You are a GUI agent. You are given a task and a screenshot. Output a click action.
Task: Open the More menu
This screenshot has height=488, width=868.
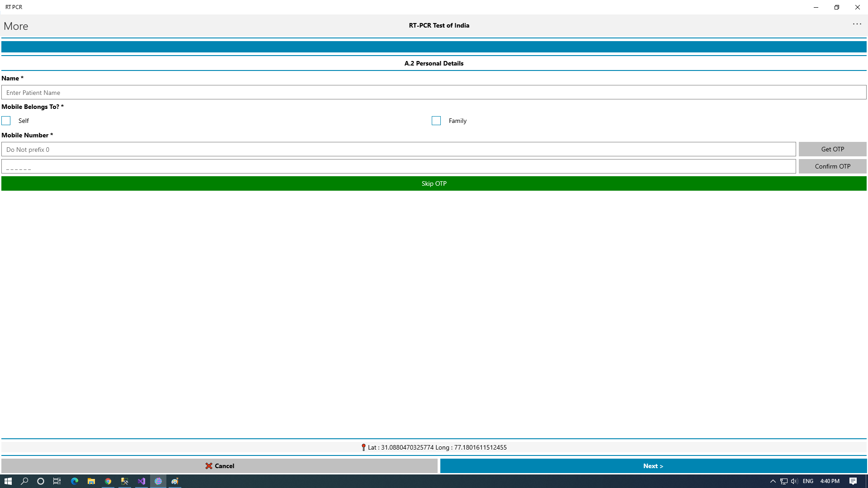tap(16, 26)
